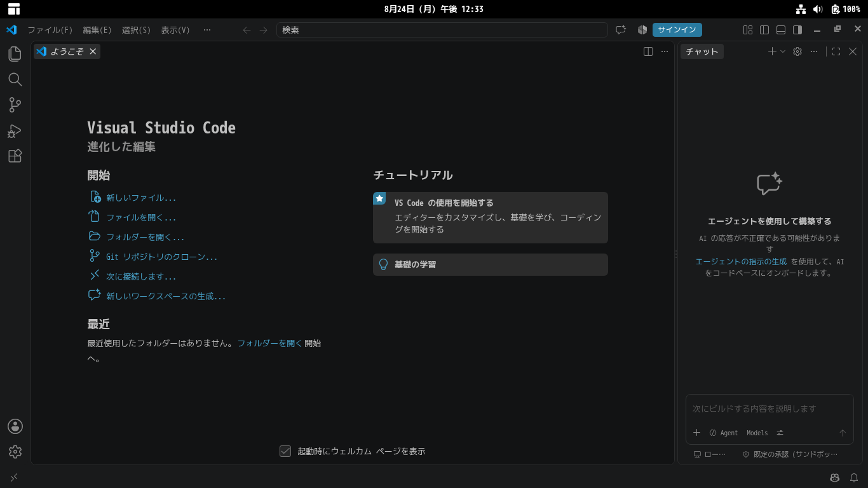Click the 検索 command center box
This screenshot has height=488, width=868.
[x=442, y=30]
